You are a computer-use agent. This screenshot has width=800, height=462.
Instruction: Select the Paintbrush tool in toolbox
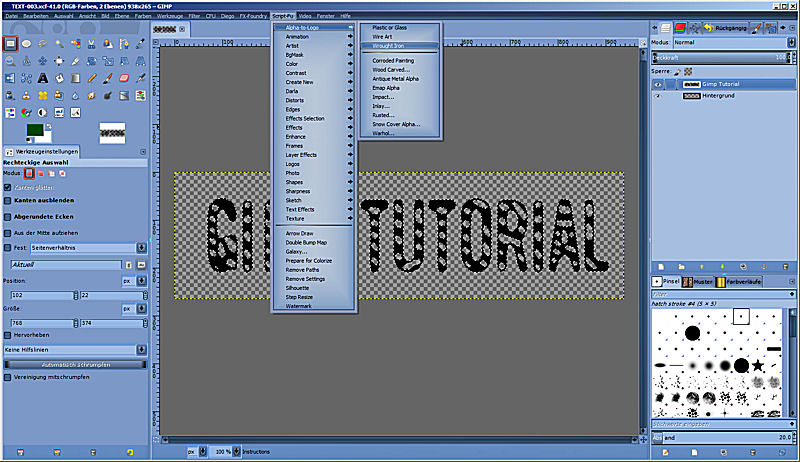(108, 78)
